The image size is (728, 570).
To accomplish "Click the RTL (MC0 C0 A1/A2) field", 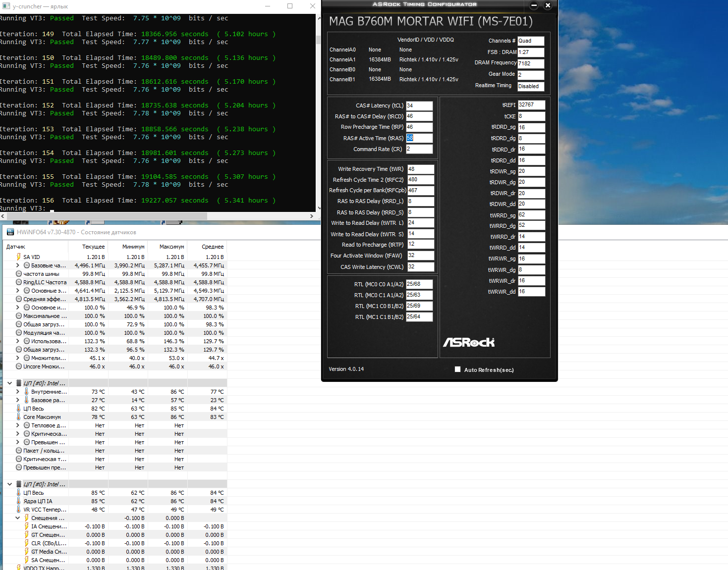I will coord(419,284).
